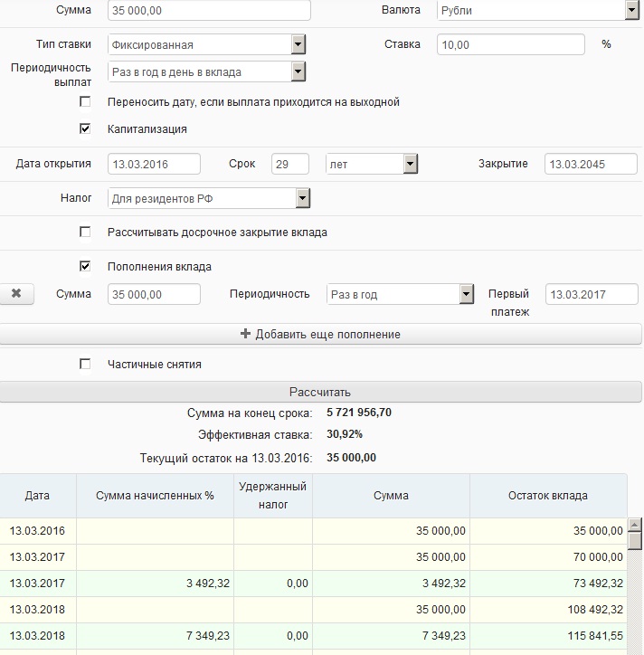Open replenishment Периодичность dropdown Раз в год

(x=466, y=294)
